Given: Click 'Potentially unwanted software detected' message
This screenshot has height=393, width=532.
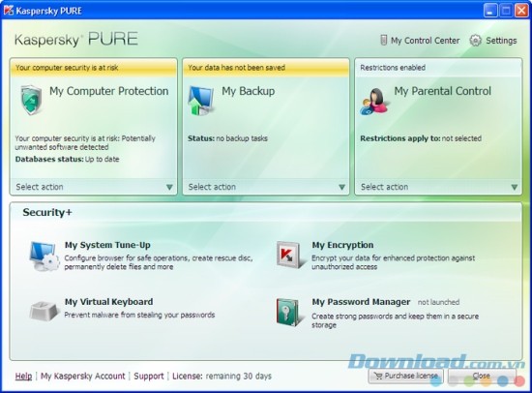Looking at the screenshot, I should pyautogui.click(x=85, y=142).
